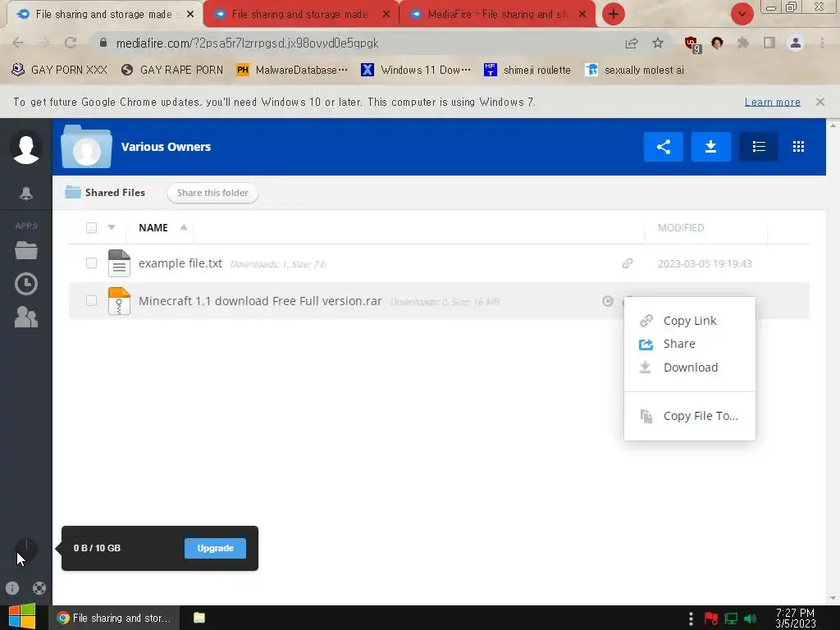Open the My Files folder sidebar icon
Image resolution: width=840 pixels, height=630 pixels.
click(x=25, y=250)
